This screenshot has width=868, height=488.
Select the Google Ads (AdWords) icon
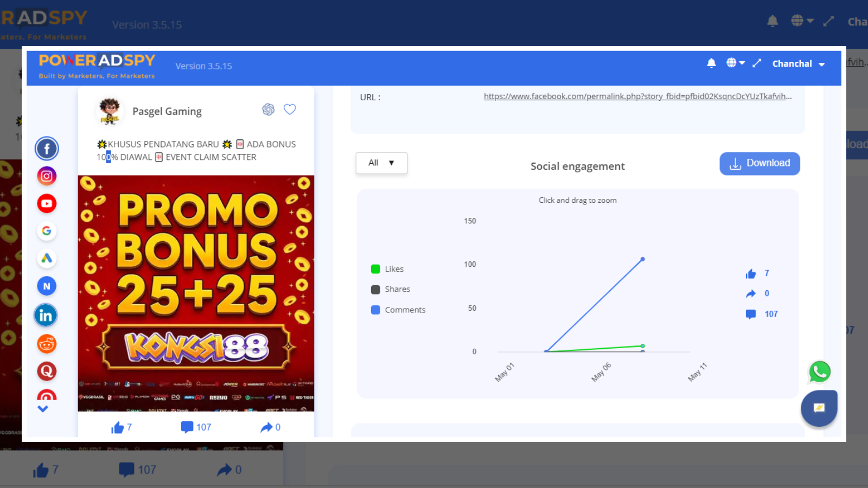click(x=47, y=259)
